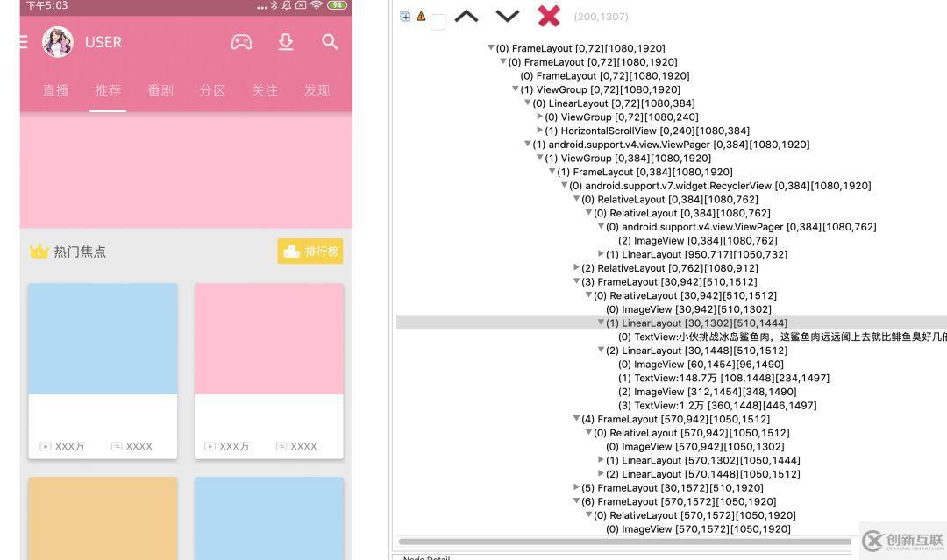Viewport: 947px width, 560px height.
Task: Switch to the 关注 tab
Action: click(x=265, y=90)
